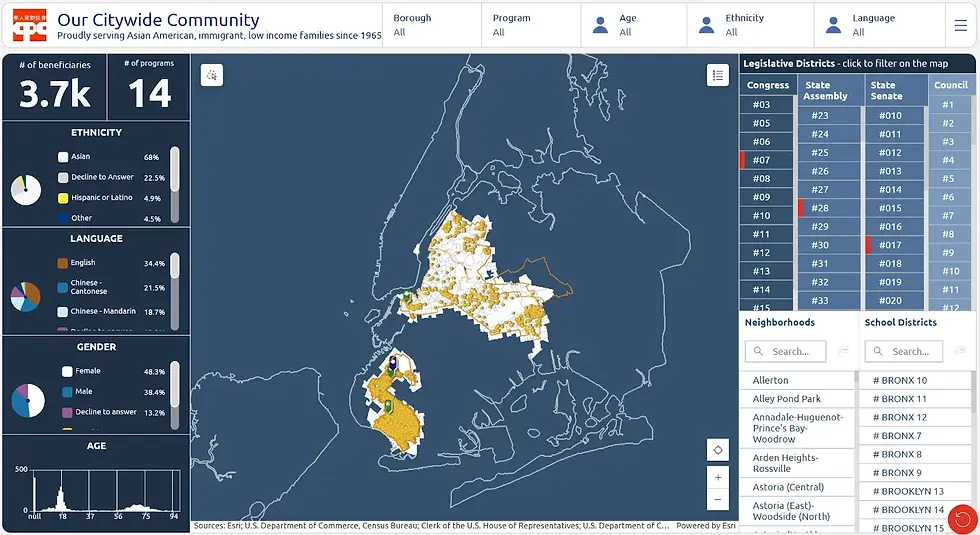Select # BROOKLYN 14 school district
This screenshot has height=535, width=980.
915,510
